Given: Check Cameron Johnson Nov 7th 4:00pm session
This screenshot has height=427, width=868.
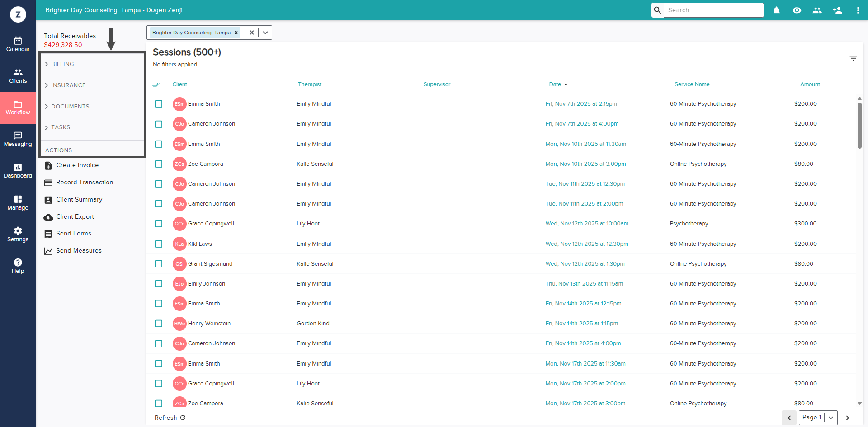Looking at the screenshot, I should click(x=159, y=124).
